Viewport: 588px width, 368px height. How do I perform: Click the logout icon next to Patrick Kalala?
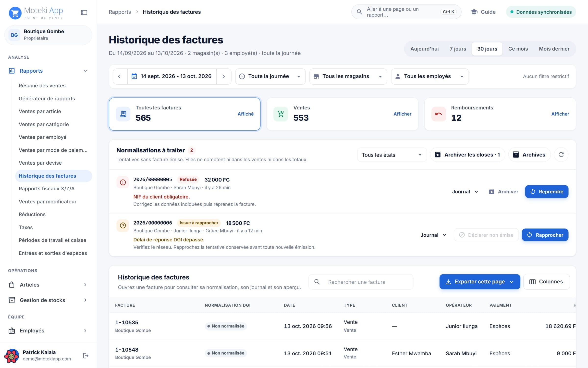pos(85,356)
